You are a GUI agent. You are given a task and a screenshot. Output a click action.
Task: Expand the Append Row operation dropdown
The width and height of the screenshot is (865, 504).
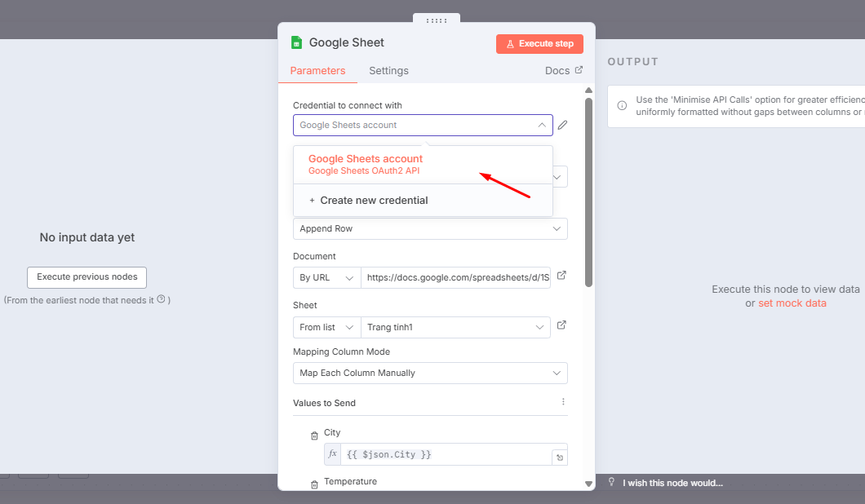557,229
